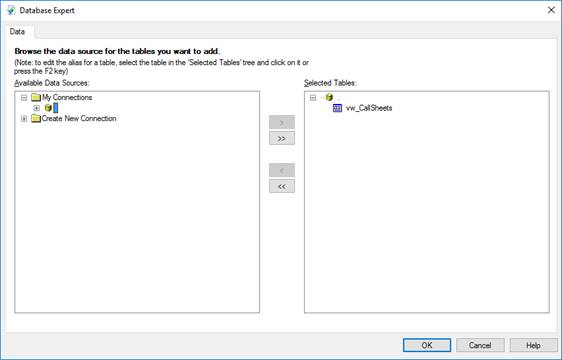This screenshot has height=360, width=562.
Task: Collapse the My Connections tree node
Action: click(x=24, y=98)
